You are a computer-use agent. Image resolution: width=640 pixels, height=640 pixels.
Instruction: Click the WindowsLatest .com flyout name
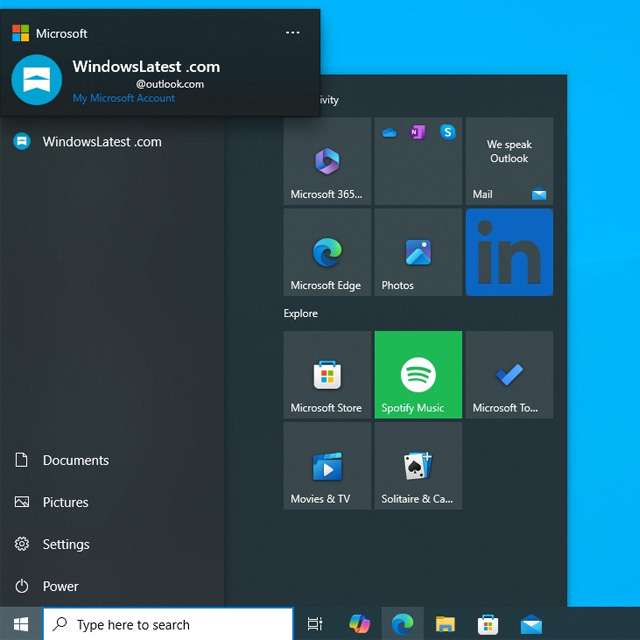(x=146, y=67)
